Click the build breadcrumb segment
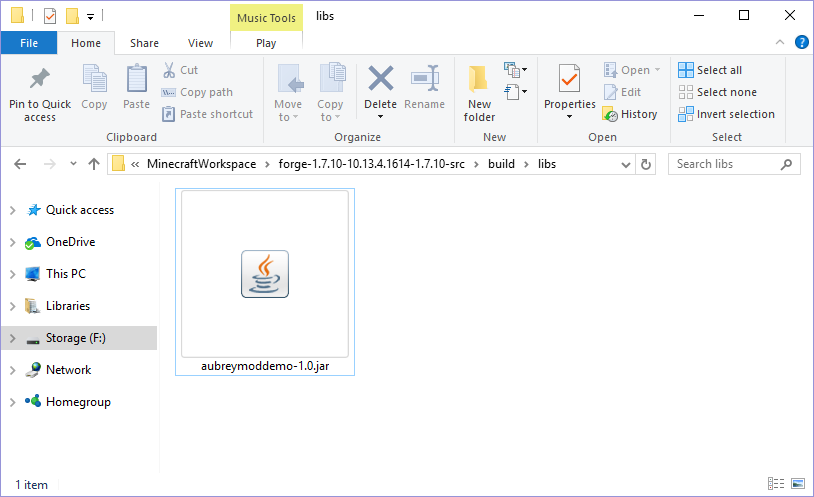 (x=501, y=164)
